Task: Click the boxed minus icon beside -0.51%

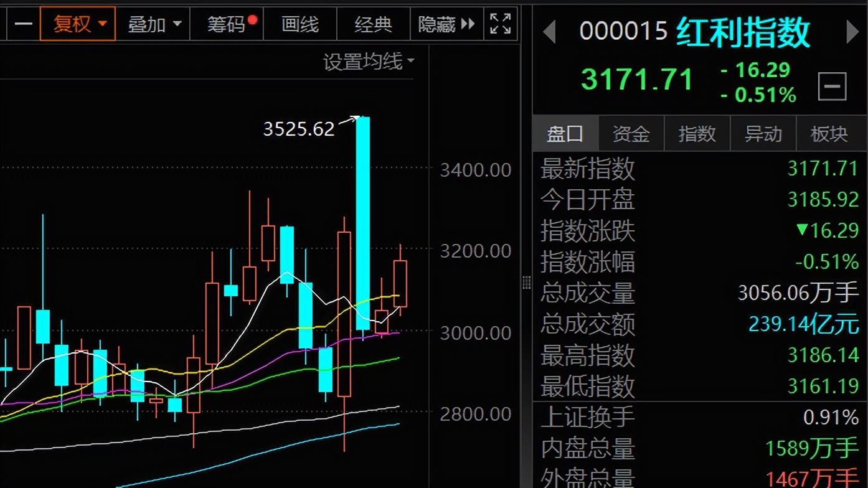Action: (832, 87)
